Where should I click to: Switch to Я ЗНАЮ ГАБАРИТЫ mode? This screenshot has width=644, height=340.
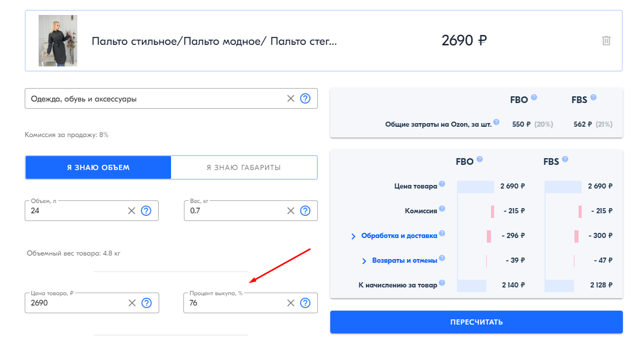244,167
